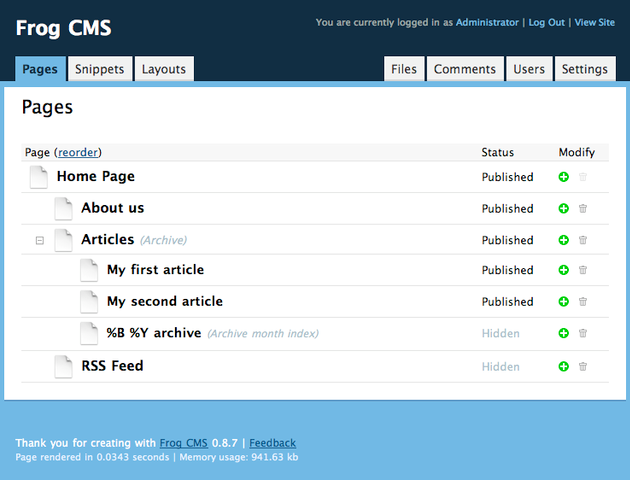This screenshot has height=480, width=630.
Task: Click the (Archive) label beside Articles
Action: click(164, 240)
